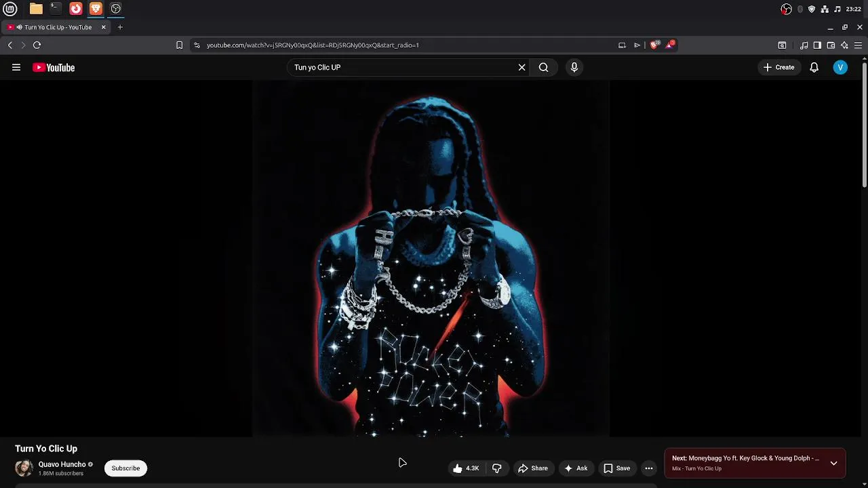868x488 pixels.
Task: Open the Linux Mint start menu
Action: pos(9,9)
